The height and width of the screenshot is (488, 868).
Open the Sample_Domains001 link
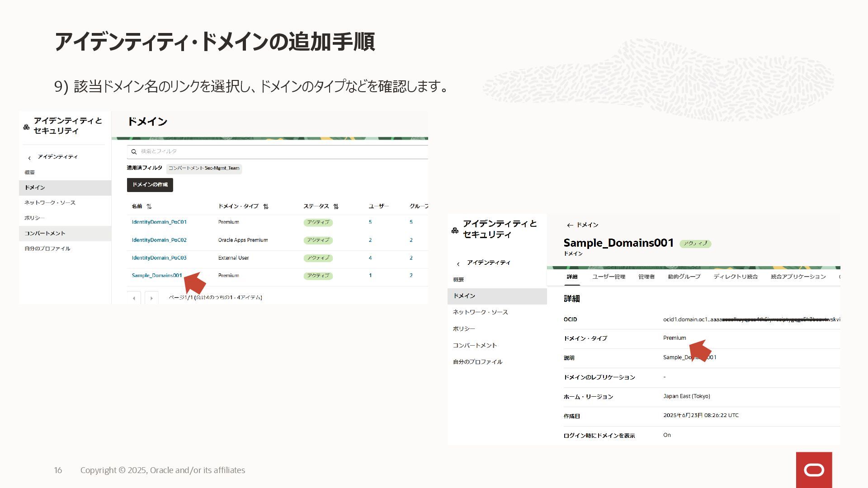click(157, 275)
